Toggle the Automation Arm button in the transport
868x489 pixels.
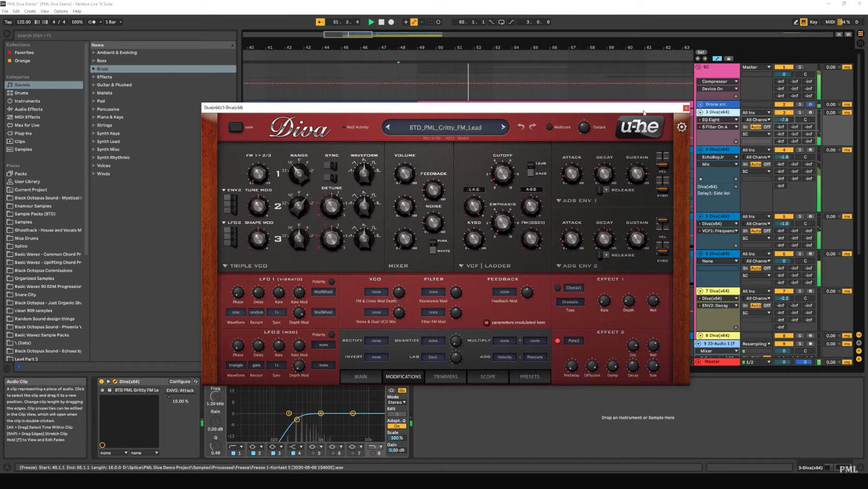[414, 22]
